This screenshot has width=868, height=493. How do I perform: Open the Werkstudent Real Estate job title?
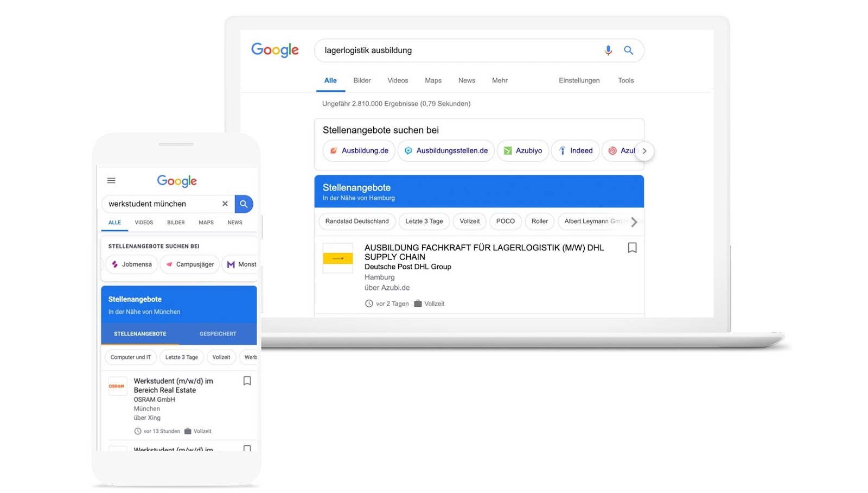(x=173, y=385)
